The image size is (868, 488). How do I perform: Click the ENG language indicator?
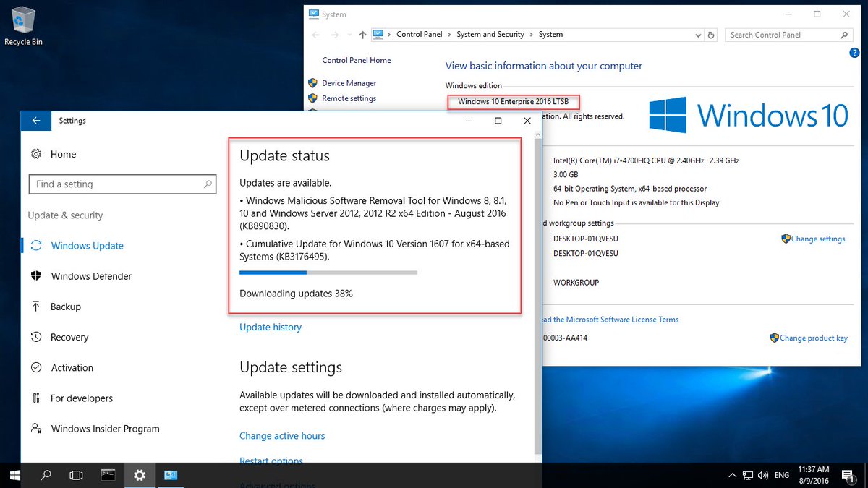tap(781, 476)
